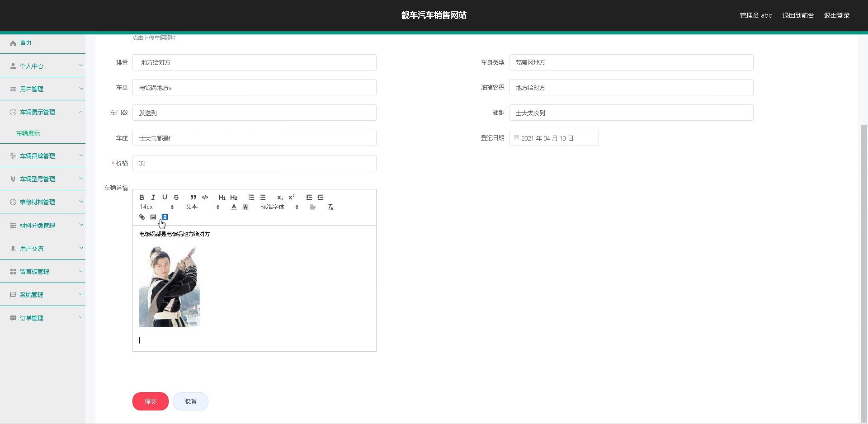Click the insert video icon
The width and height of the screenshot is (868, 424).
(165, 217)
